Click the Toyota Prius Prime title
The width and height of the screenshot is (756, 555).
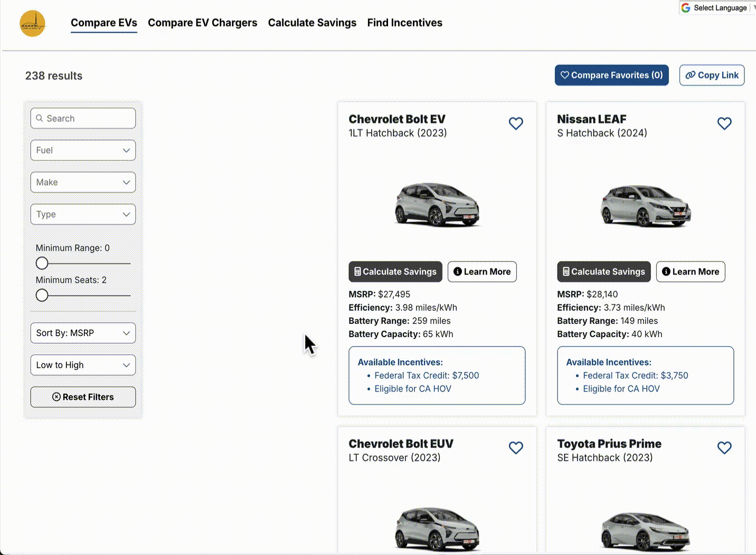click(x=609, y=444)
